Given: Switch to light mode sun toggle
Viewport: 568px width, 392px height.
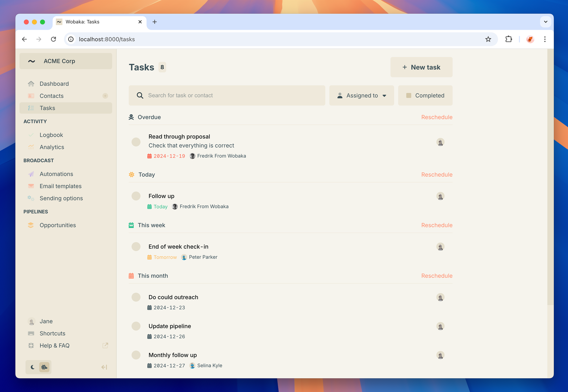Looking at the screenshot, I should click(44, 367).
